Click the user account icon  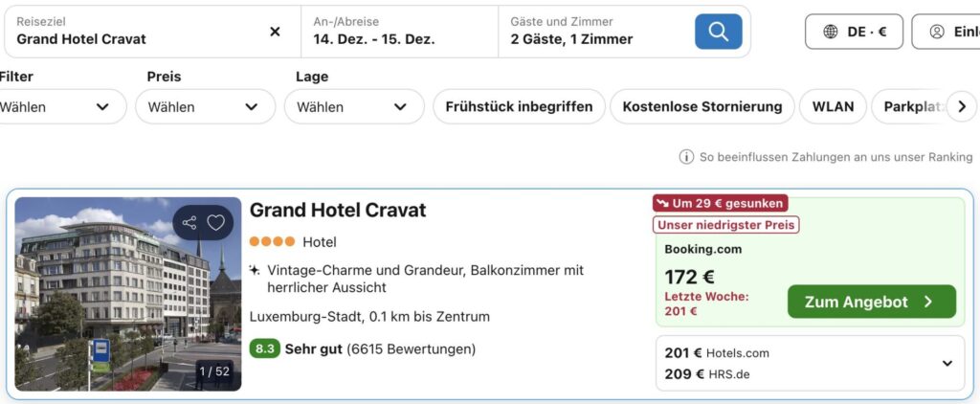pyautogui.click(x=937, y=32)
